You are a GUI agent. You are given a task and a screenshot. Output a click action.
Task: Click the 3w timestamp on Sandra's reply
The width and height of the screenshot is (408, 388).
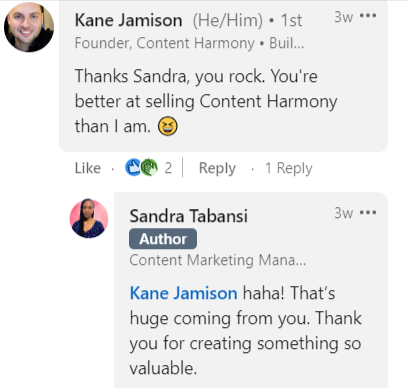tap(344, 213)
